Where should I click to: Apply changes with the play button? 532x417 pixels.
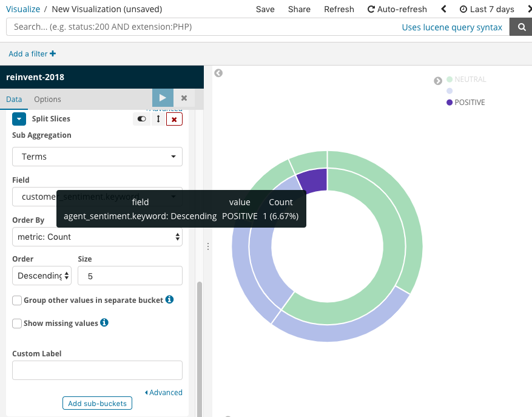coord(163,98)
